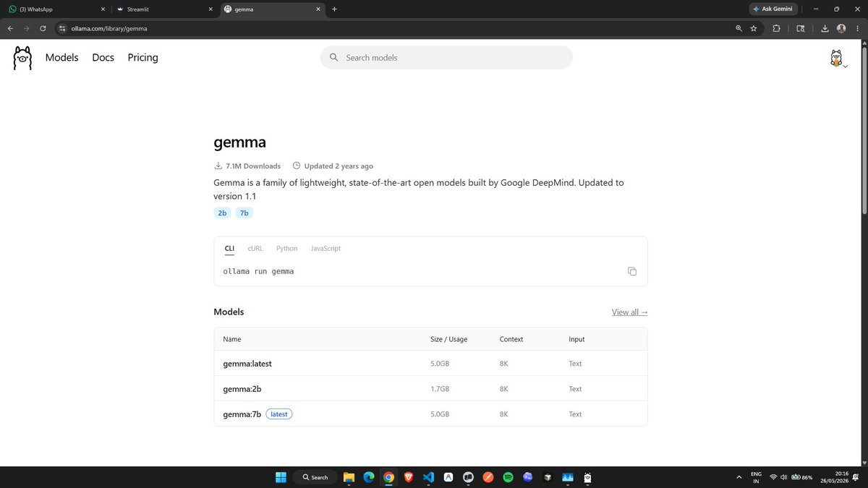Click the page vertical scrollbar
Screen dimensions: 868x488
click(864, 130)
